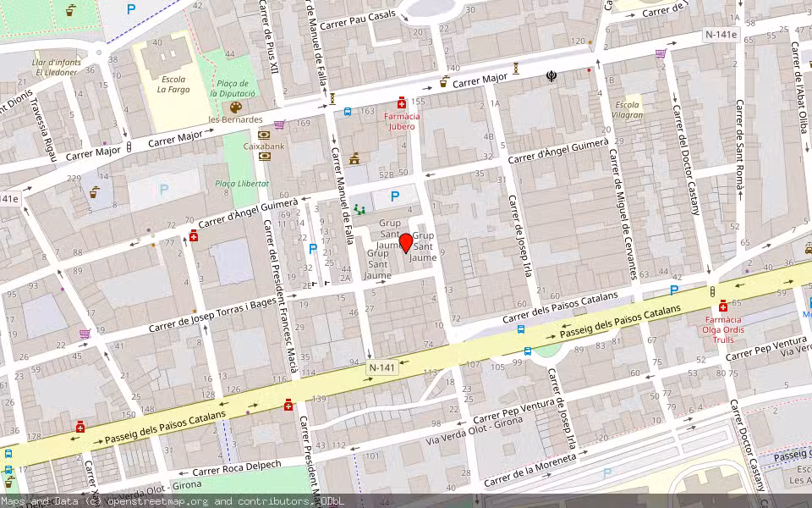Click the Carrer de Sant Romà label
The height and width of the screenshot is (508, 812).
pos(740,146)
